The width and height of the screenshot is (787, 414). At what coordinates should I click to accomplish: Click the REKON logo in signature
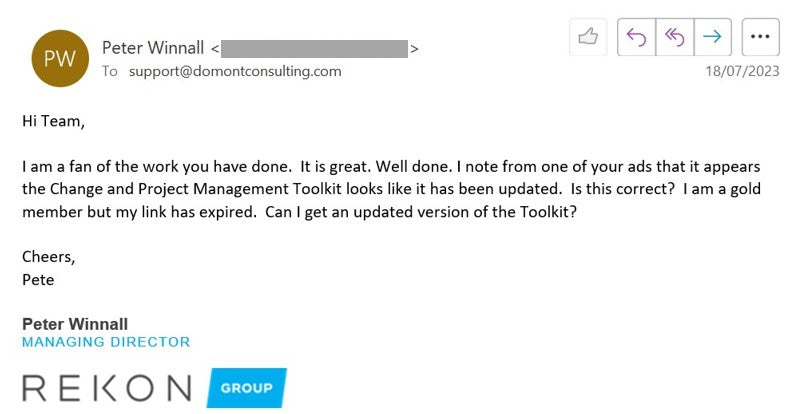click(x=107, y=388)
